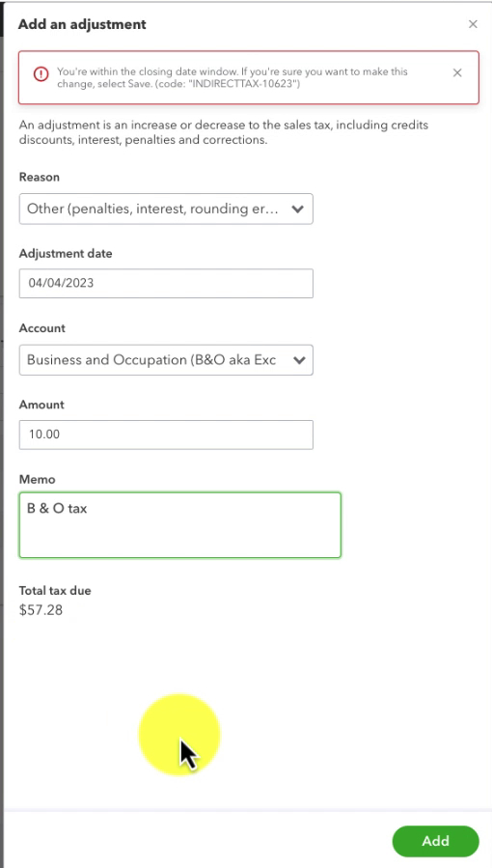This screenshot has height=868, width=492.
Task: Open the Reason dropdown
Action: [166, 209]
